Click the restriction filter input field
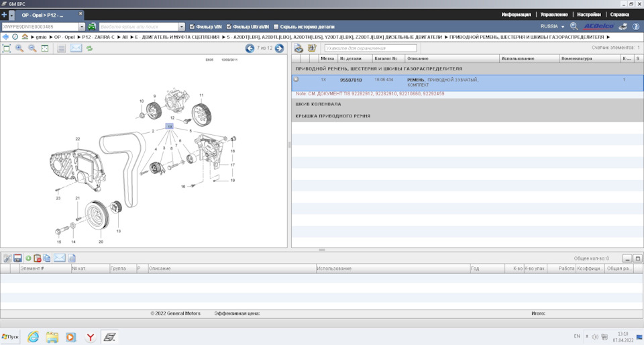This screenshot has height=345, width=644. 370,48
